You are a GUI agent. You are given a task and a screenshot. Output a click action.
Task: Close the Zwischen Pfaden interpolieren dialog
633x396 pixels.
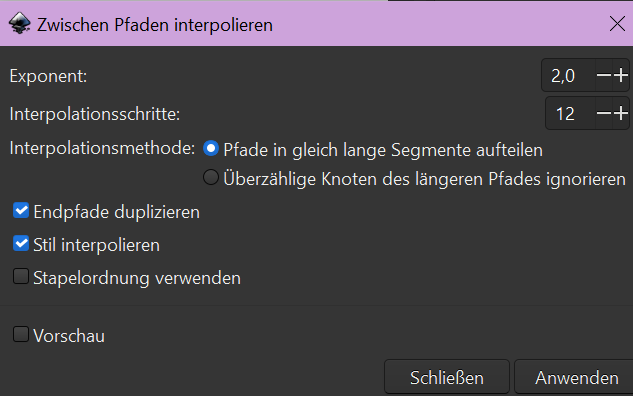(617, 24)
